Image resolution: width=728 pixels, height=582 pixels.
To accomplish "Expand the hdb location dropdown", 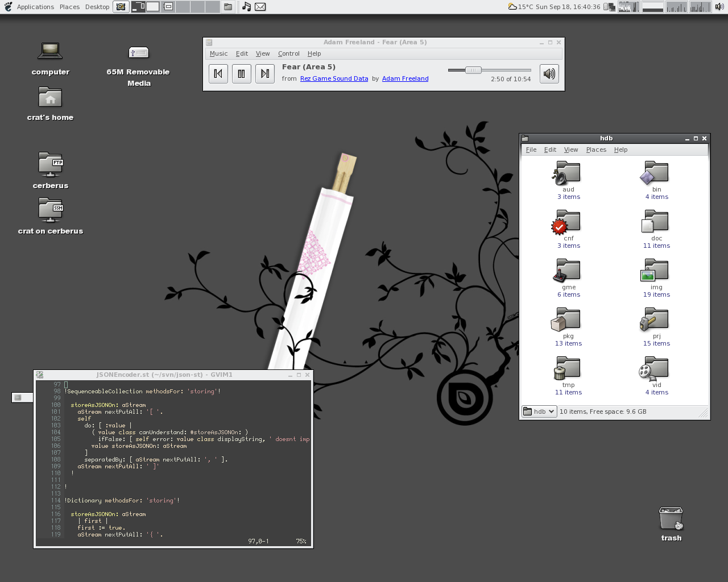I will pyautogui.click(x=539, y=411).
